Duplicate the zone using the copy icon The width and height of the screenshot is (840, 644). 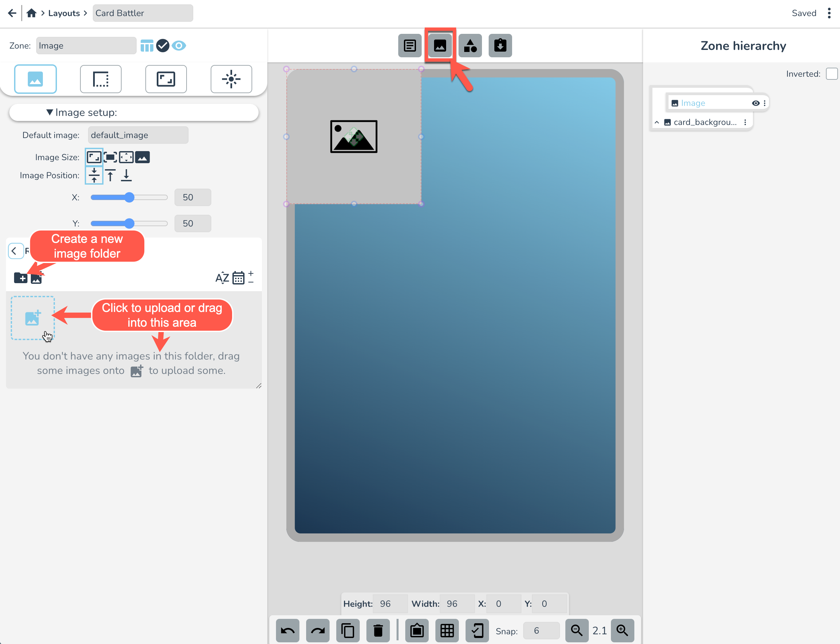coord(348,631)
